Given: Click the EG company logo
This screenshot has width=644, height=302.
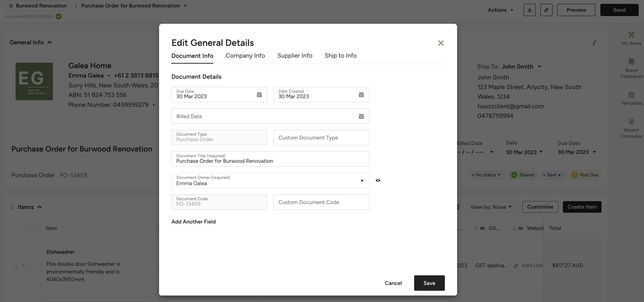Looking at the screenshot, I should tap(34, 81).
